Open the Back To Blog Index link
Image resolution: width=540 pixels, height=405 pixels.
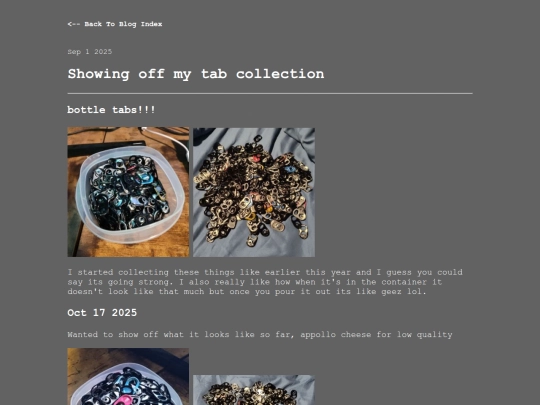(x=115, y=24)
